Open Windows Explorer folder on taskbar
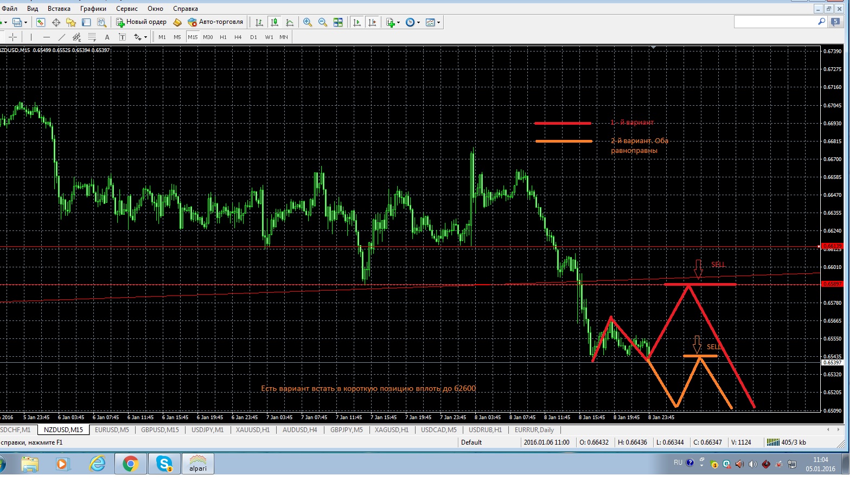The image size is (868, 488). pyautogui.click(x=30, y=464)
